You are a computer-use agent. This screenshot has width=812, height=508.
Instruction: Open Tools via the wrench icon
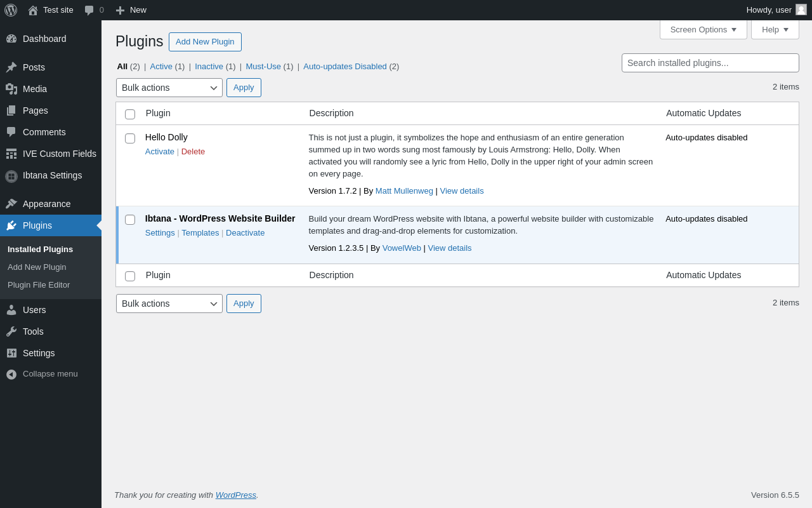click(11, 331)
